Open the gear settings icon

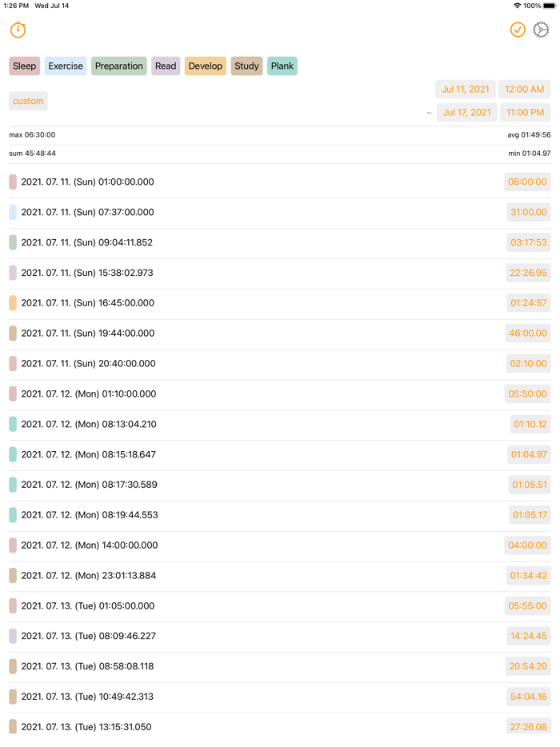coord(542,30)
